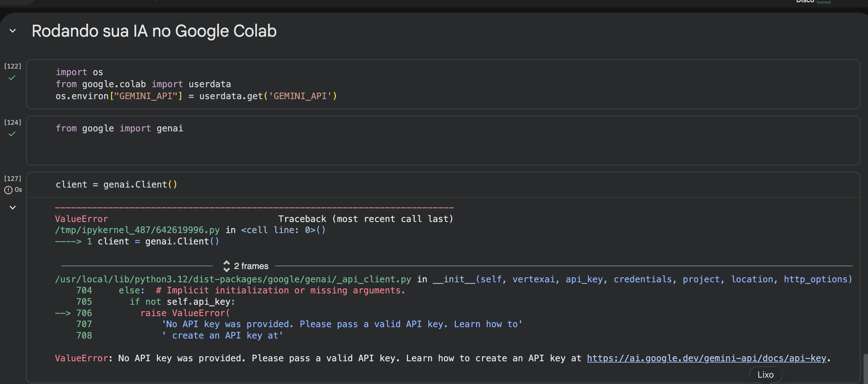The height and width of the screenshot is (384, 868).
Task: Click the up-down arrows icon beside '2 frames'
Action: 226,266
